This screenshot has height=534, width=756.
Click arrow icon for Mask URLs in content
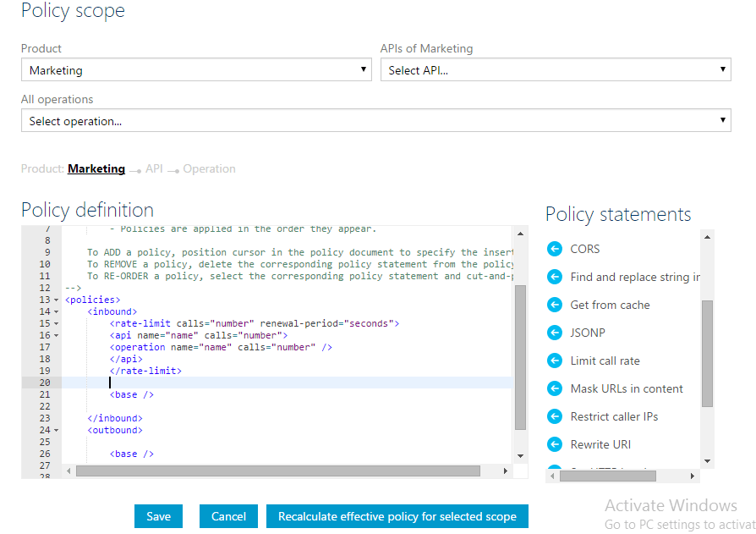click(x=555, y=388)
